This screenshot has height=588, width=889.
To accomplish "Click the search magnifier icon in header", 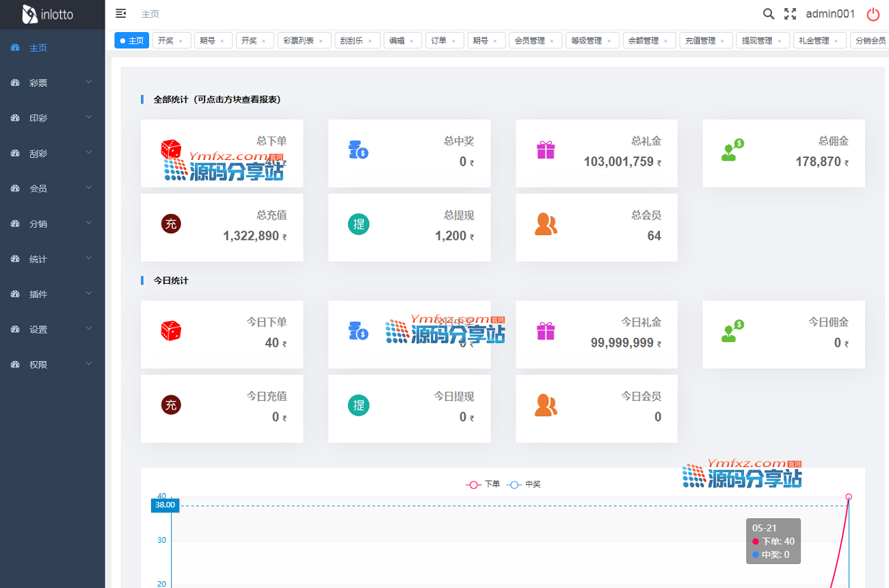I will pos(769,14).
